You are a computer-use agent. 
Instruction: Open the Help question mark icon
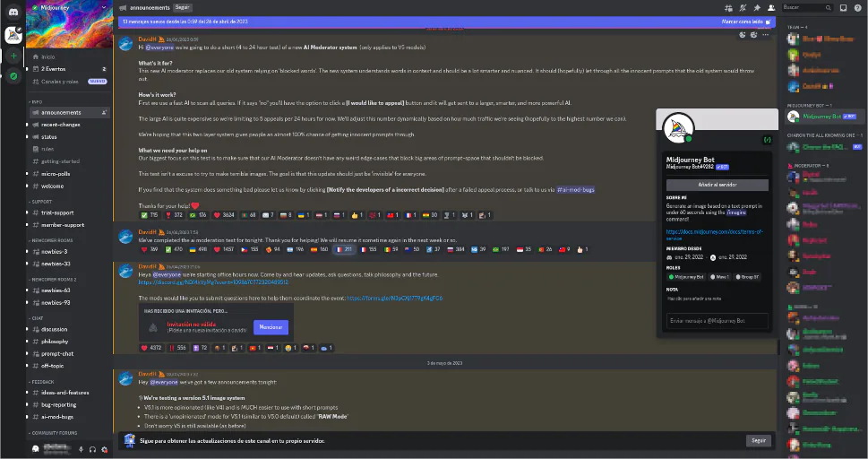(857, 8)
